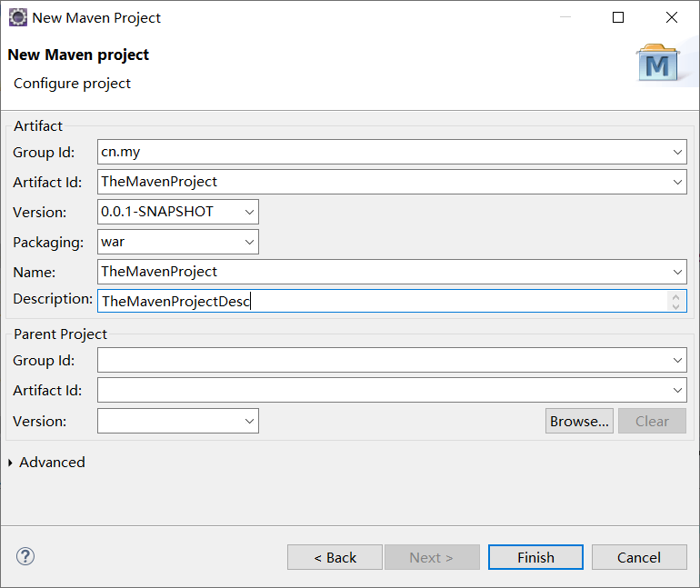Click the Cancel button
This screenshot has height=588, width=700.
coord(639,557)
